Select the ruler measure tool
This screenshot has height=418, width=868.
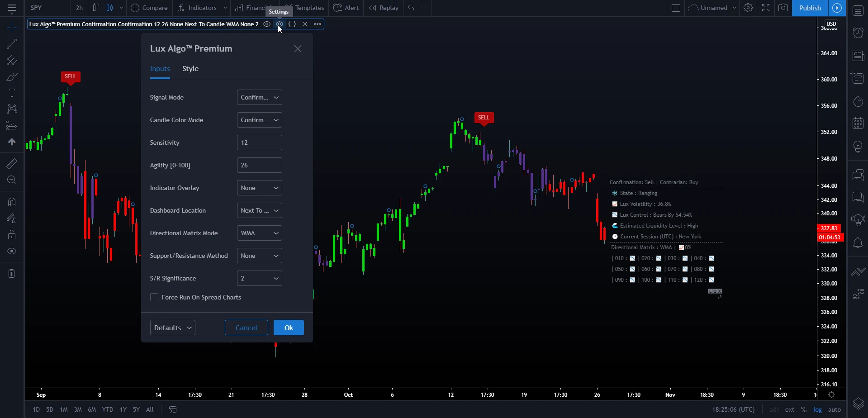click(12, 163)
